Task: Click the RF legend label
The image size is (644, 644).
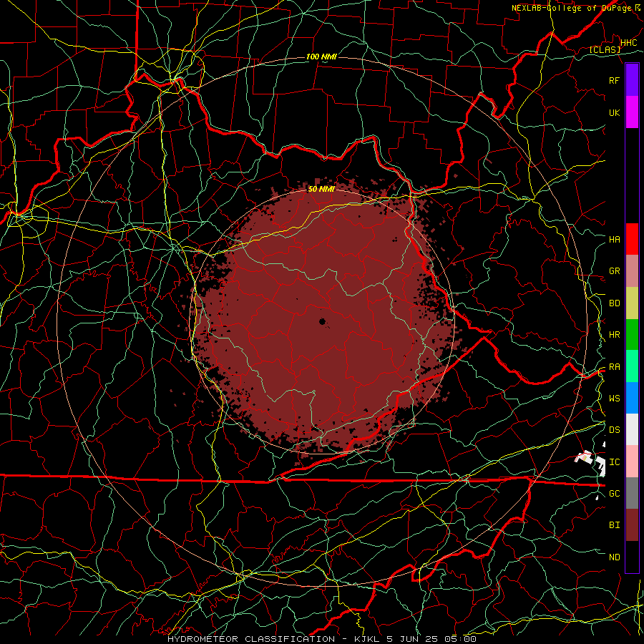Action: [x=614, y=80]
